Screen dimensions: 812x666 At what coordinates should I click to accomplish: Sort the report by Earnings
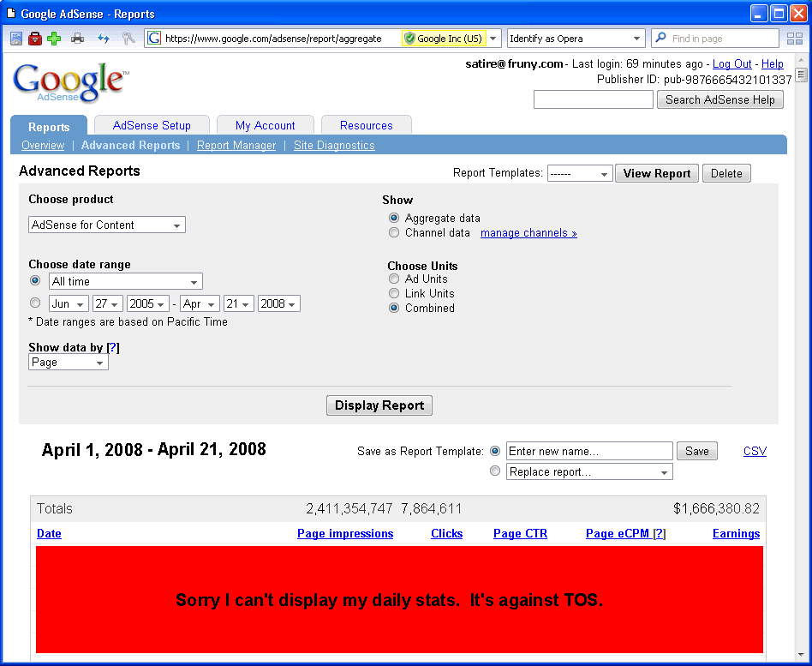[737, 533]
